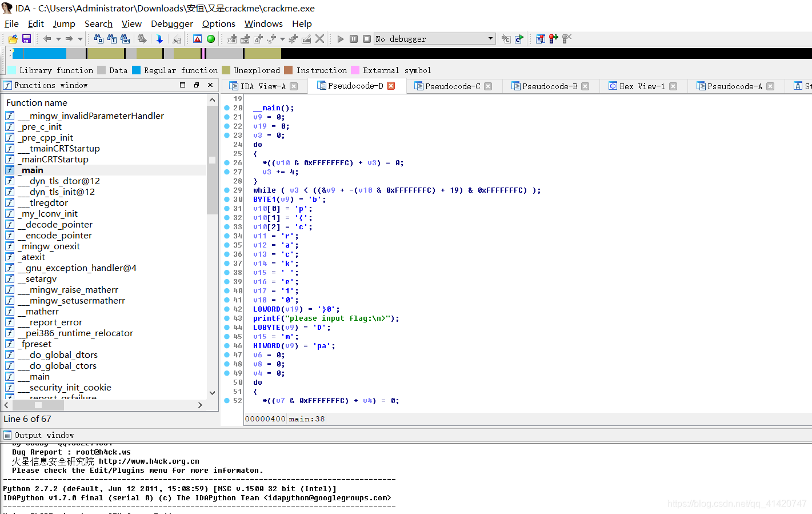This screenshot has width=812, height=514.
Task: Click the red warning problems icon
Action: click(197, 39)
